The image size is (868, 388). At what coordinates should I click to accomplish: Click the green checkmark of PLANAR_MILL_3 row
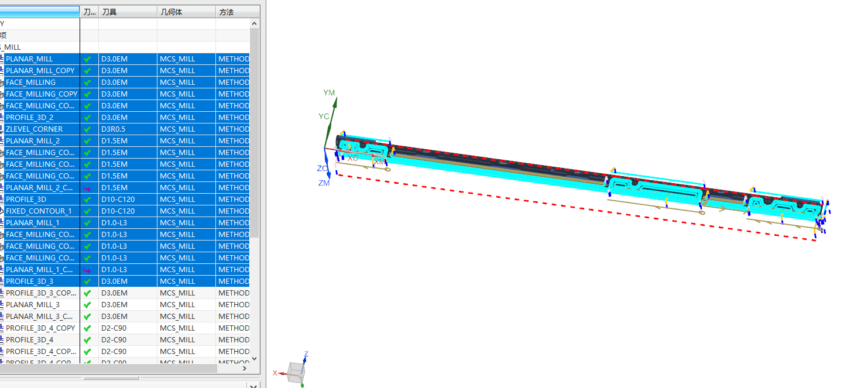coord(88,305)
